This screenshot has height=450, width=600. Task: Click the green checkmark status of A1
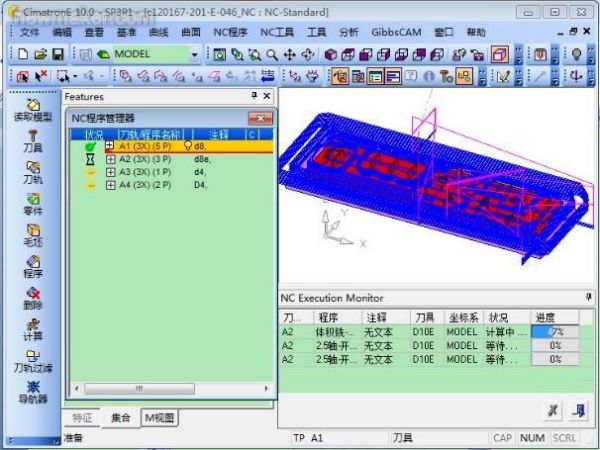(90, 146)
